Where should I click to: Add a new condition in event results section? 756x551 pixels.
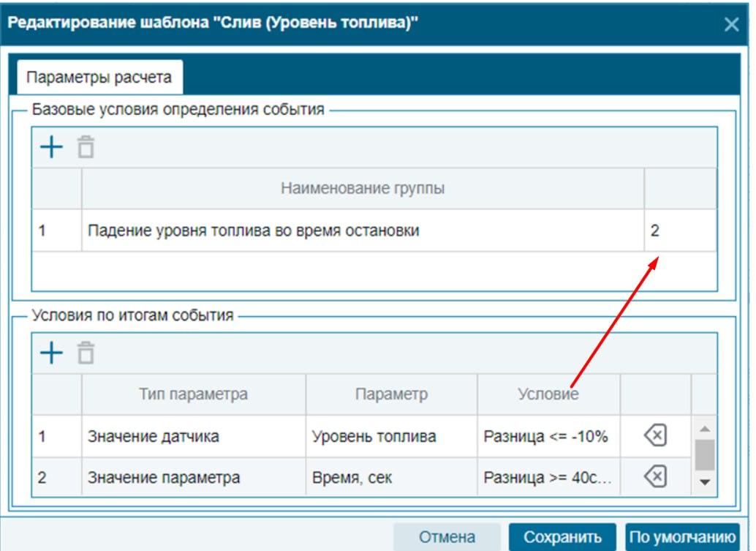pyautogui.click(x=52, y=353)
